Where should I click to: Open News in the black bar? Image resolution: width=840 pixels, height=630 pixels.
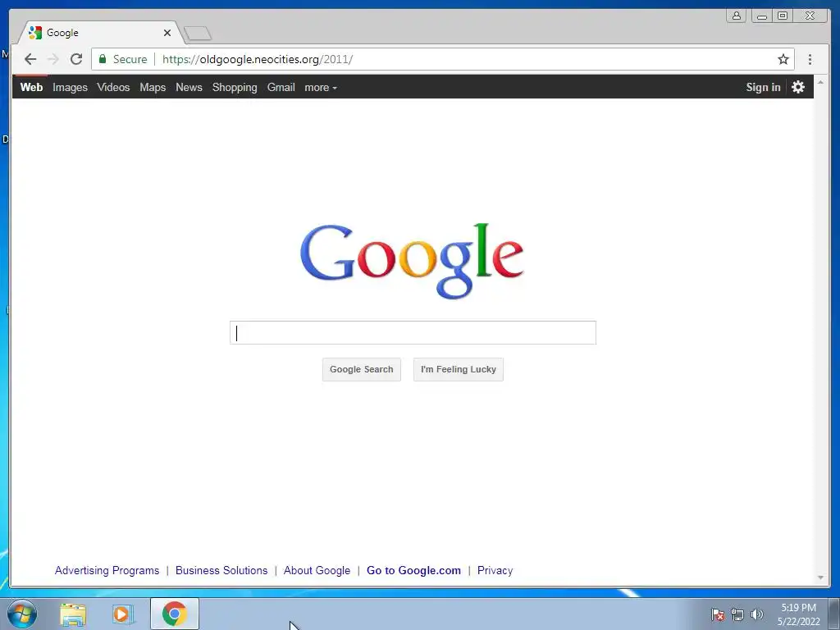click(189, 87)
